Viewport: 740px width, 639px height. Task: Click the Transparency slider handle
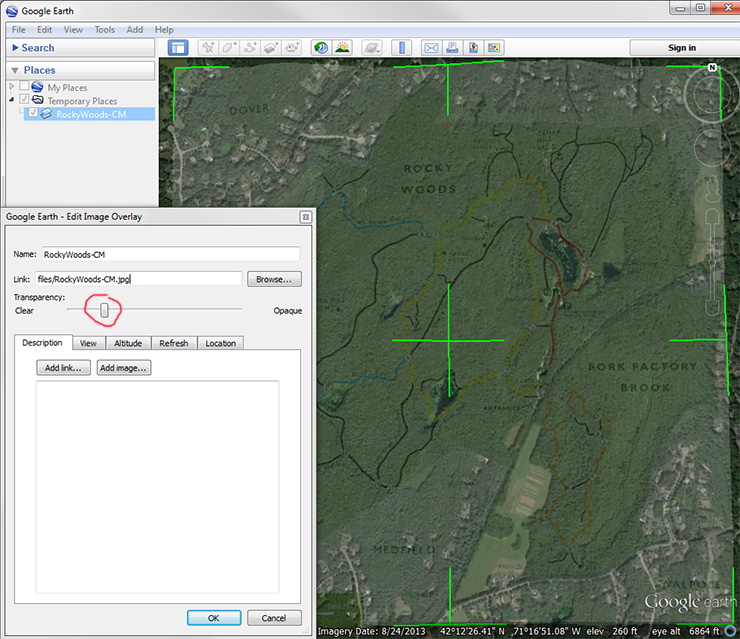point(104,310)
